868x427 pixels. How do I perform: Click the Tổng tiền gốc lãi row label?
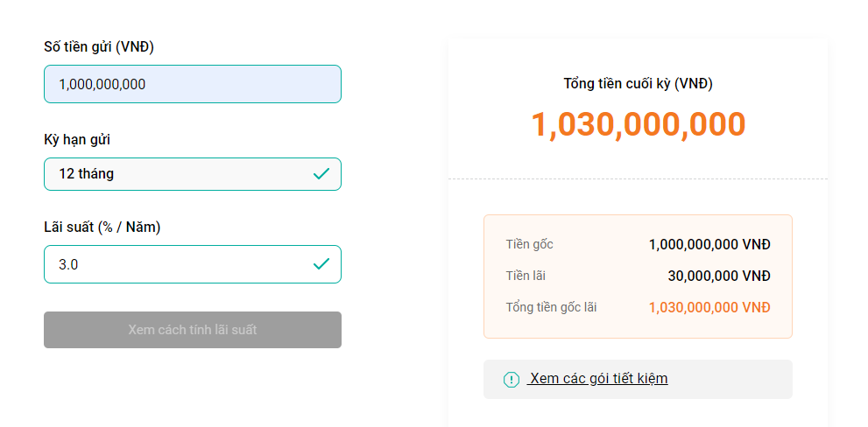point(551,307)
